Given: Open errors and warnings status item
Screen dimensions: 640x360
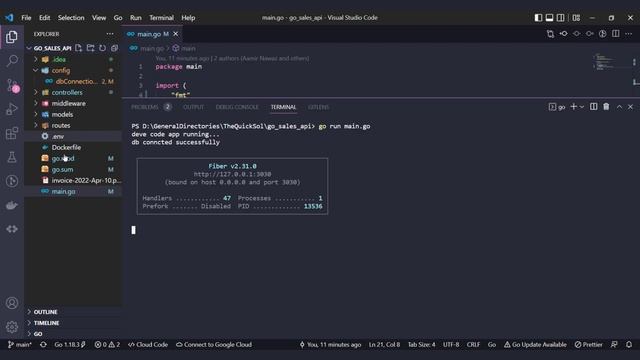Looking at the screenshot, I should [107, 344].
